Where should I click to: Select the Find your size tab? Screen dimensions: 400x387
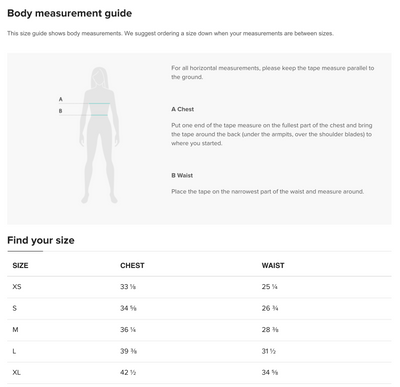(x=41, y=240)
